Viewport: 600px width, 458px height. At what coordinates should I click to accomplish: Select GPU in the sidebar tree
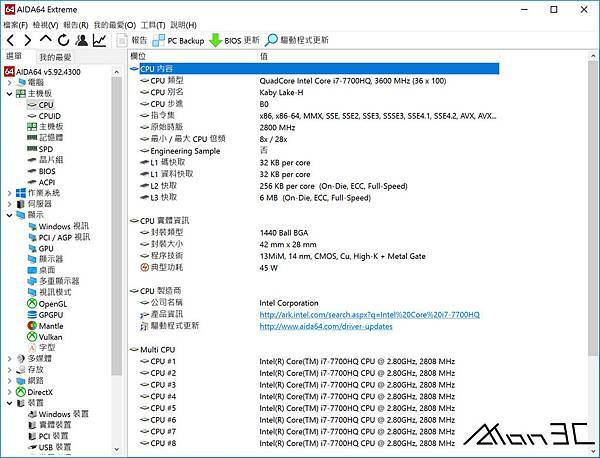(41, 248)
